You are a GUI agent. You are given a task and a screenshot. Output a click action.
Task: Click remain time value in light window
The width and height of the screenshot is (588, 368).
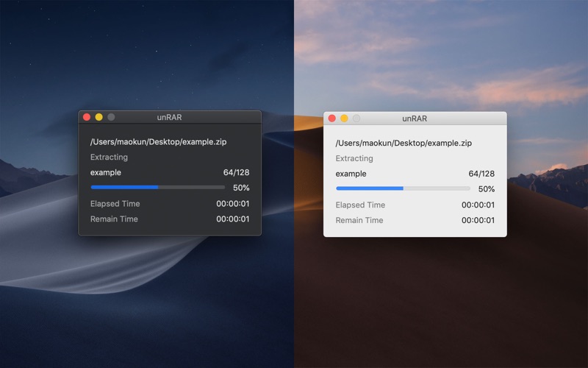(478, 220)
